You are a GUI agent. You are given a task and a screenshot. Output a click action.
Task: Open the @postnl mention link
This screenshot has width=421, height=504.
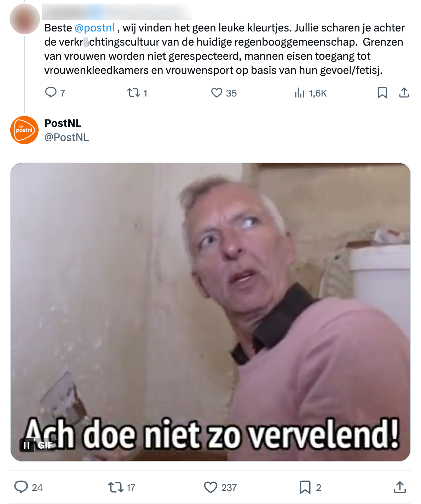point(94,28)
